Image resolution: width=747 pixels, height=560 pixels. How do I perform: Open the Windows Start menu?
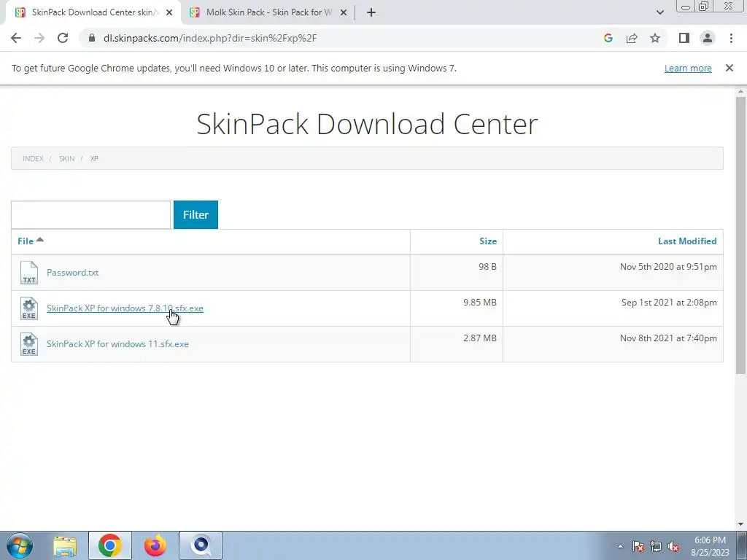click(20, 545)
